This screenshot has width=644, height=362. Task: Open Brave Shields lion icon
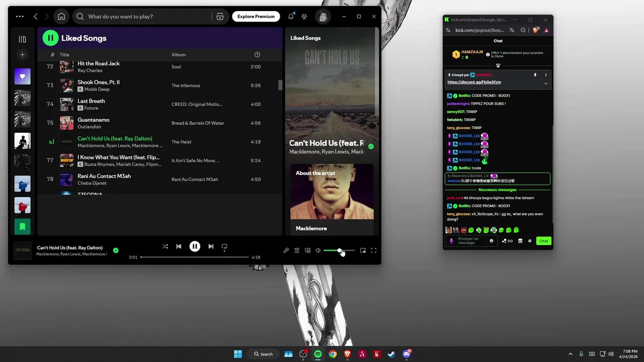click(x=535, y=30)
